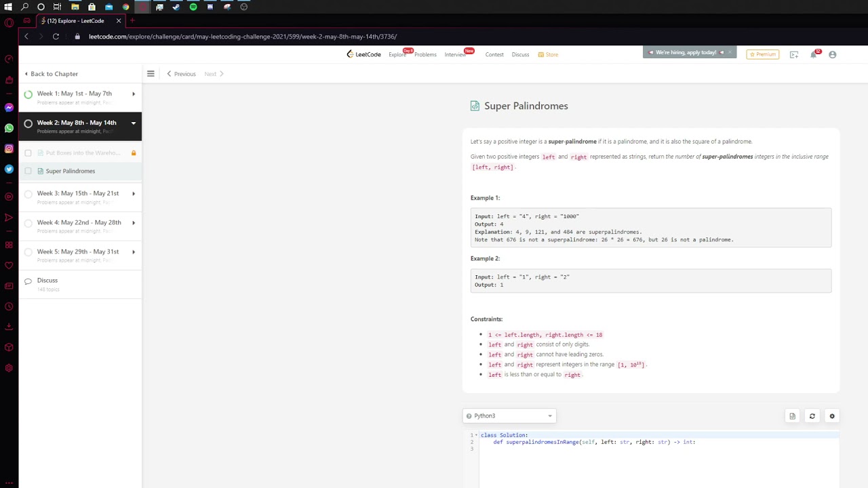The width and height of the screenshot is (868, 488).
Task: Open Messenger in Opera sidebar
Action: tap(9, 107)
